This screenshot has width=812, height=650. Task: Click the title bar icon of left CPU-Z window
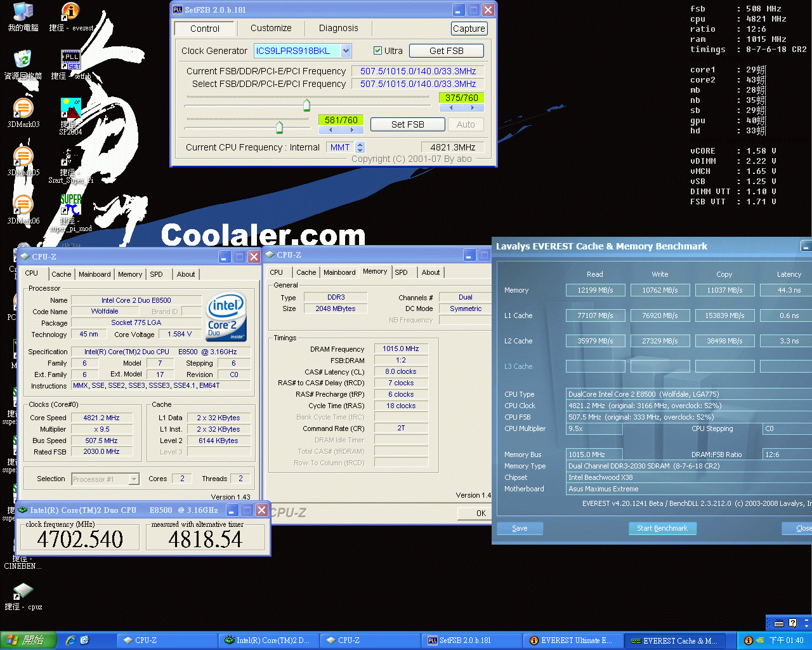25,256
